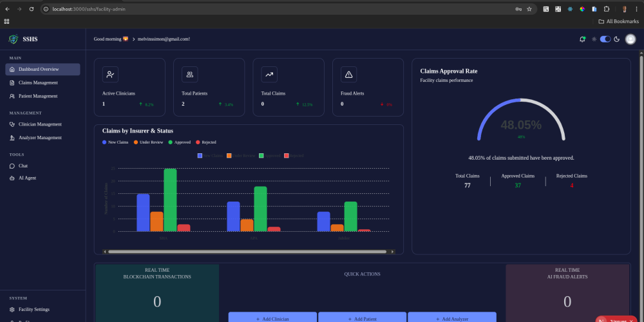Open Chrome's three-dot menu
The image size is (644, 322).
(x=636, y=9)
